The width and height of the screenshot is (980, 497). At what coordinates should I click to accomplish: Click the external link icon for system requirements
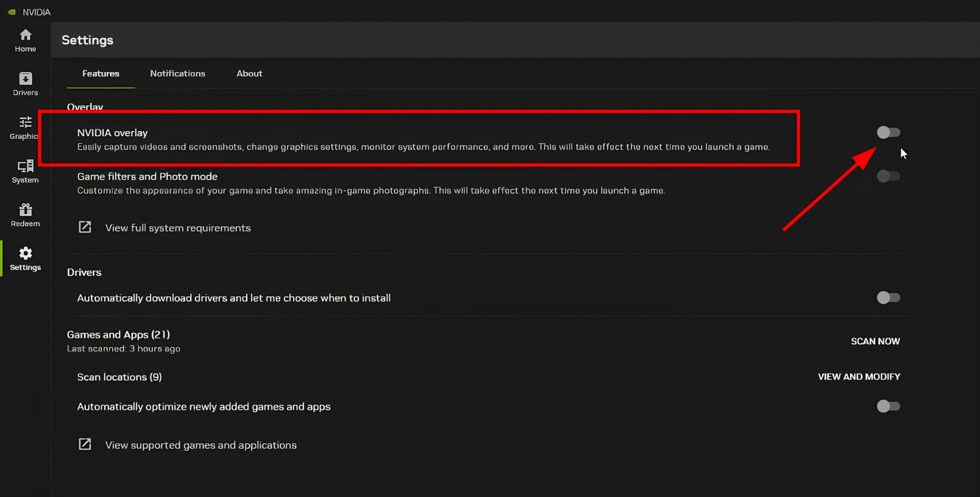coord(85,227)
